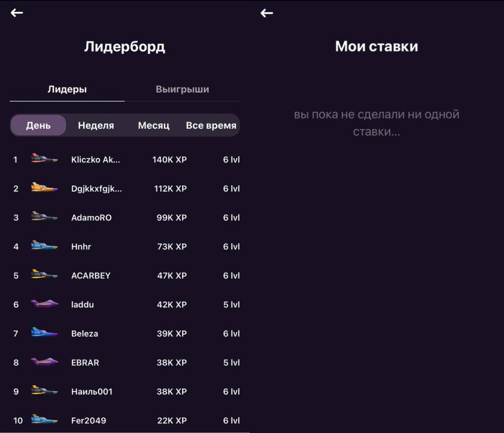Click the blue rocket icon next to Hnhr
The height and width of the screenshot is (433, 504).
coord(44,246)
